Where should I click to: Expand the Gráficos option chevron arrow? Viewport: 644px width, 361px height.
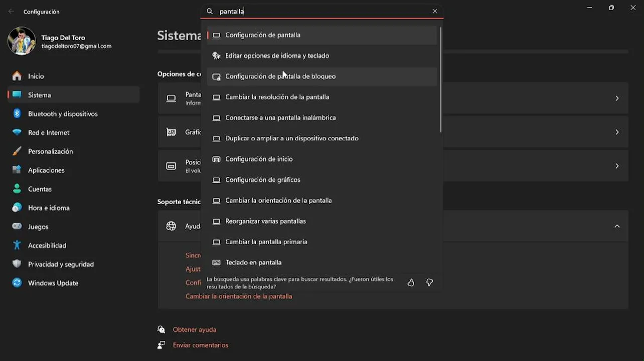[617, 132]
